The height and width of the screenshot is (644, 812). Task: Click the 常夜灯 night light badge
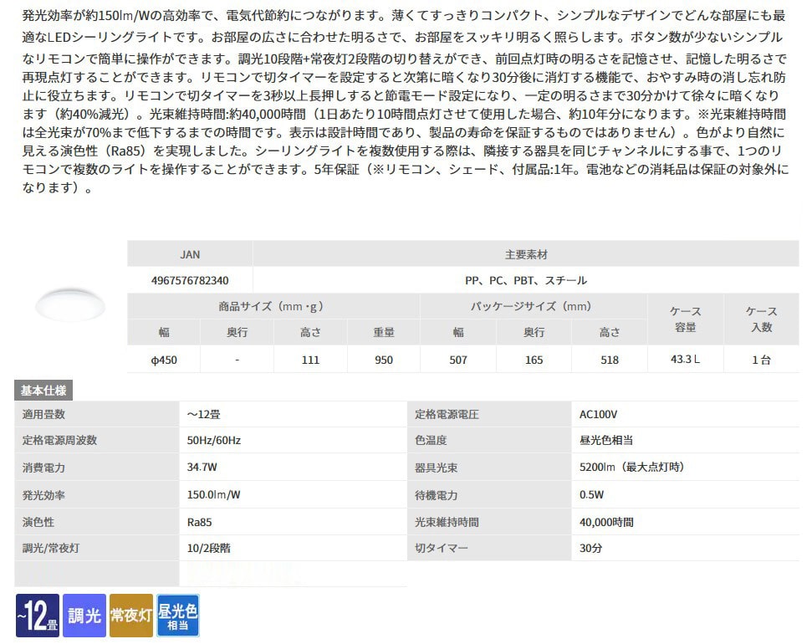(130, 616)
